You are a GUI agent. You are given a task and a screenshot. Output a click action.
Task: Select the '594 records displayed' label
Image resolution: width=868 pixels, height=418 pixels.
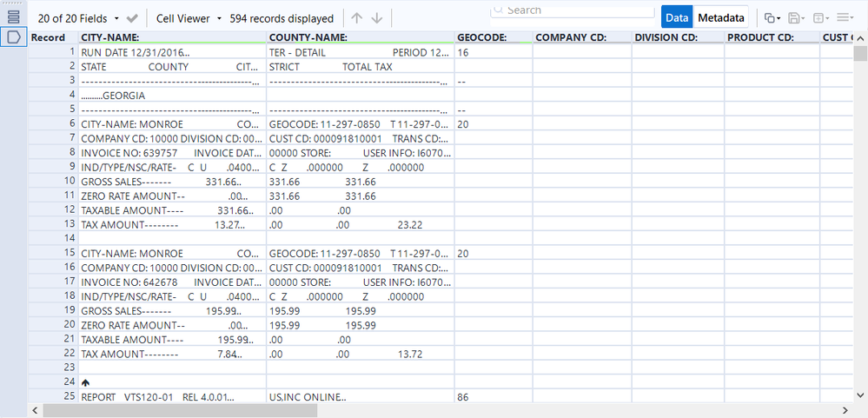coord(282,18)
